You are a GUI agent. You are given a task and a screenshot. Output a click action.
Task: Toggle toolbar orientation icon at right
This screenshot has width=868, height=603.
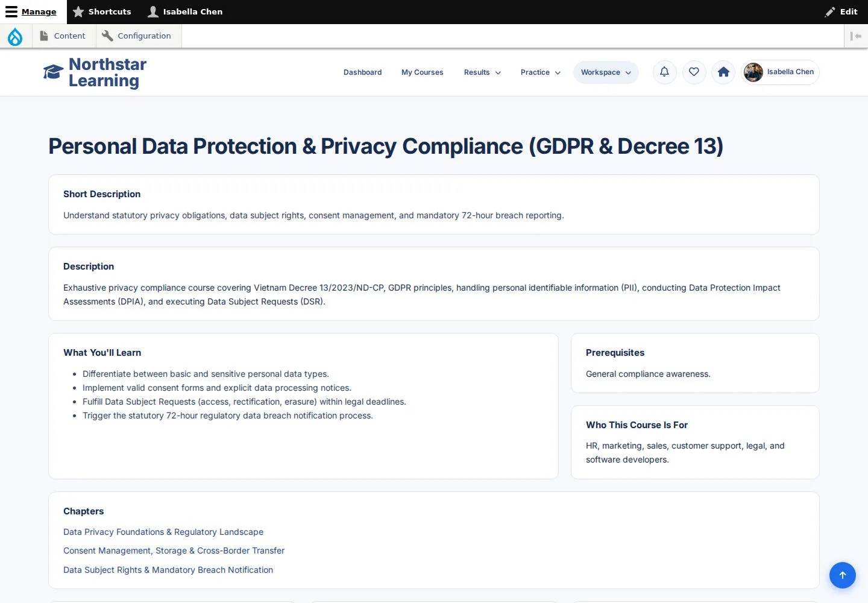pyautogui.click(x=856, y=36)
